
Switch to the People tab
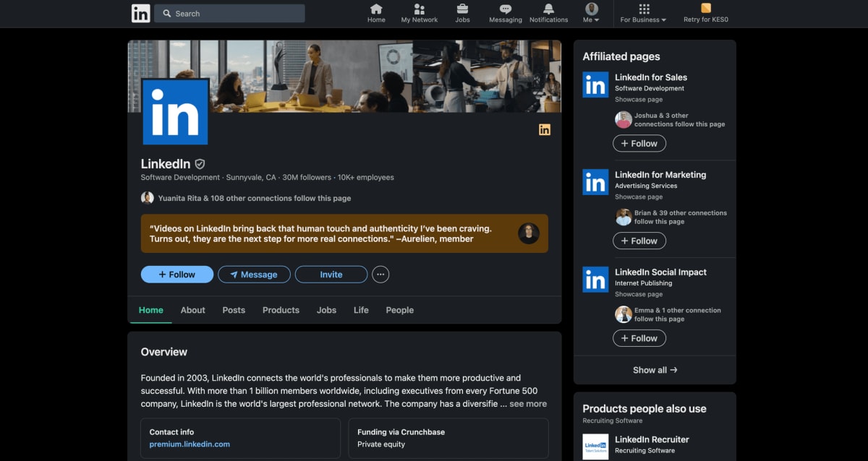[x=400, y=310]
